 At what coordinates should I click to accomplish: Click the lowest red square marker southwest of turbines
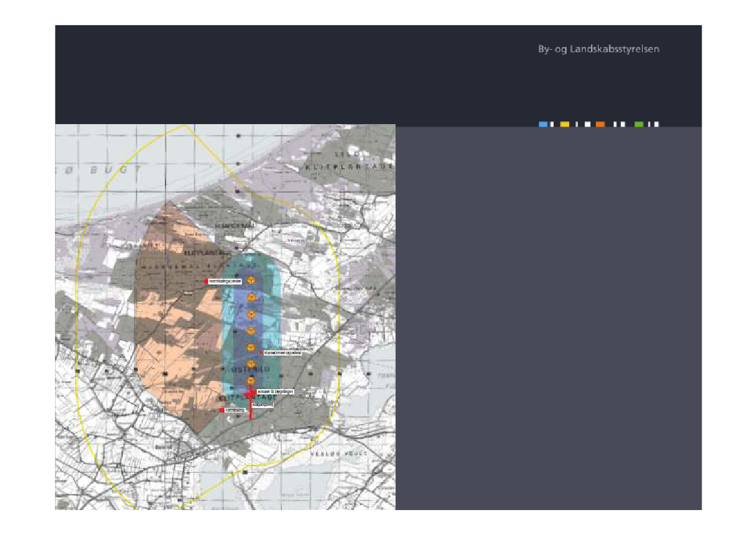[222, 410]
